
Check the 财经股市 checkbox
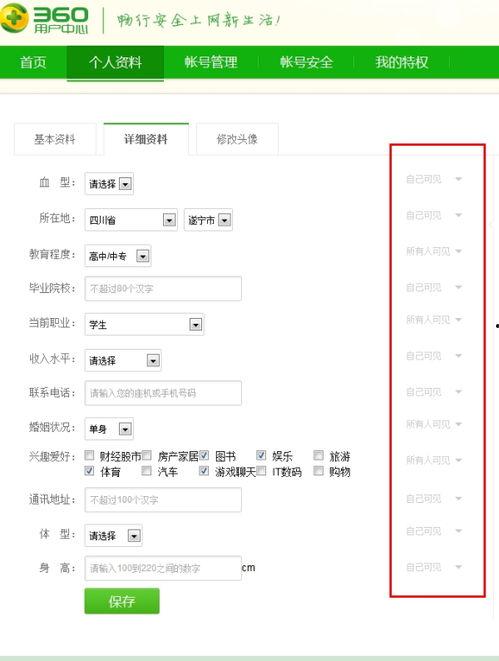[x=89, y=455]
